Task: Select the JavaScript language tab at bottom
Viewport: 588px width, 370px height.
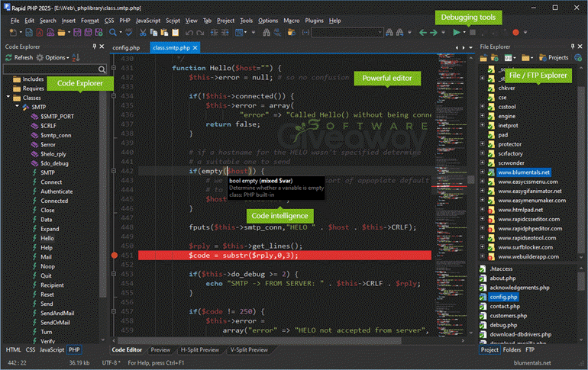Action: [x=52, y=349]
